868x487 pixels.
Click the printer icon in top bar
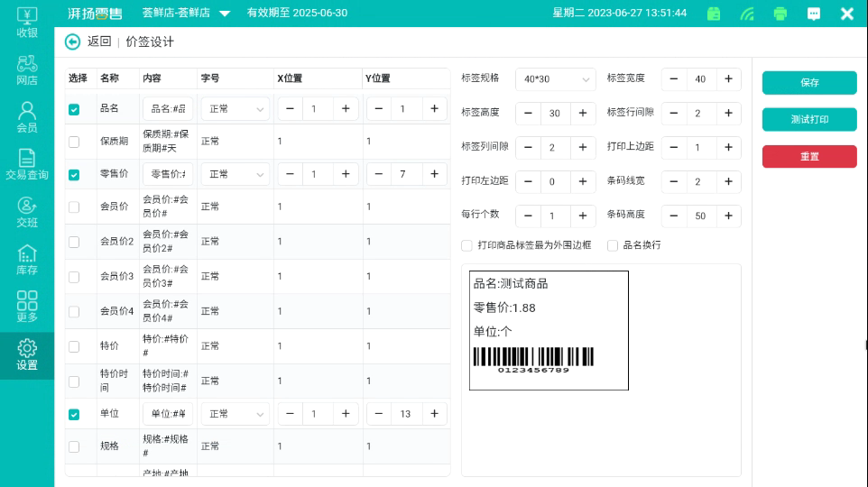pyautogui.click(x=780, y=14)
